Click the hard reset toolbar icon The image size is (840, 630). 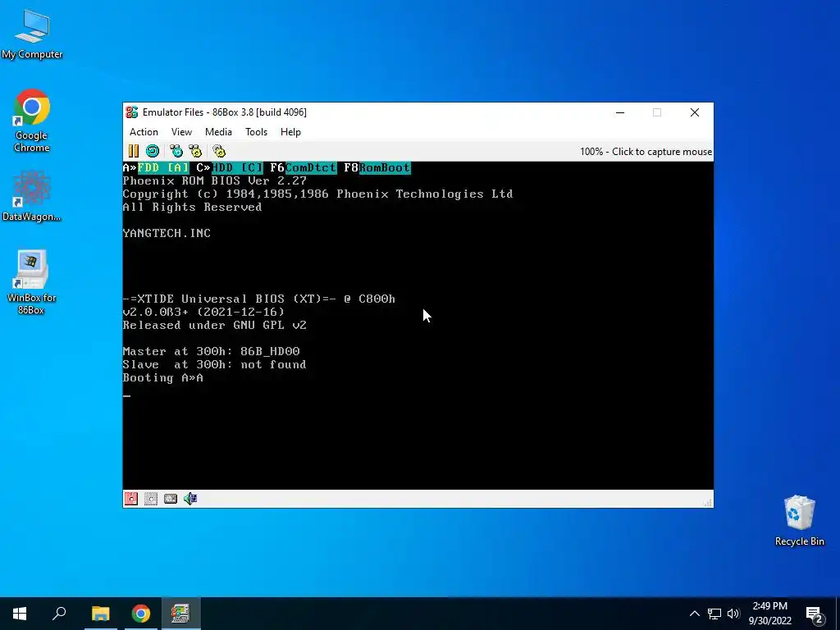point(153,151)
